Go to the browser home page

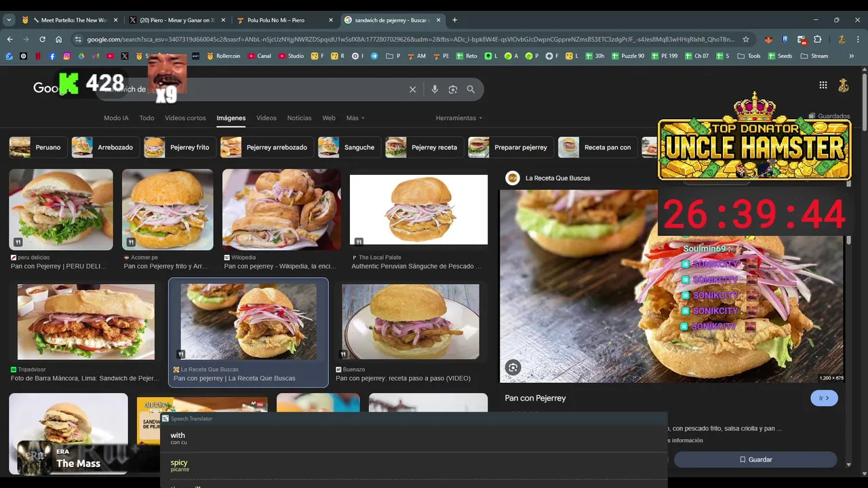click(59, 39)
